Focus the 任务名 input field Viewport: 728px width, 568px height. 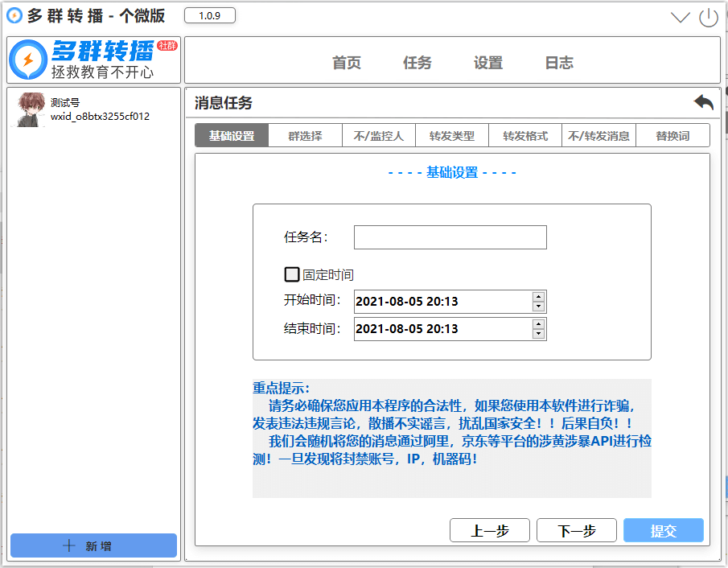coord(450,237)
